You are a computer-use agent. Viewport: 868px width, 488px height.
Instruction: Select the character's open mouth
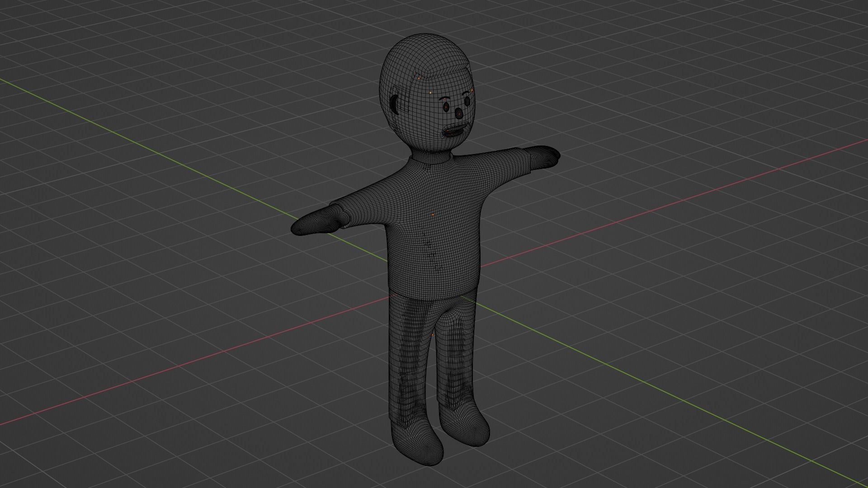(x=452, y=132)
